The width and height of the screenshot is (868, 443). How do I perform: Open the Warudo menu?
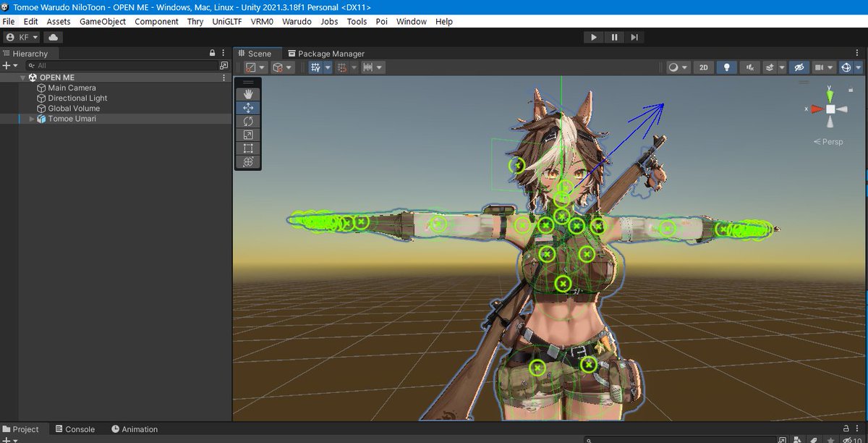coord(297,22)
